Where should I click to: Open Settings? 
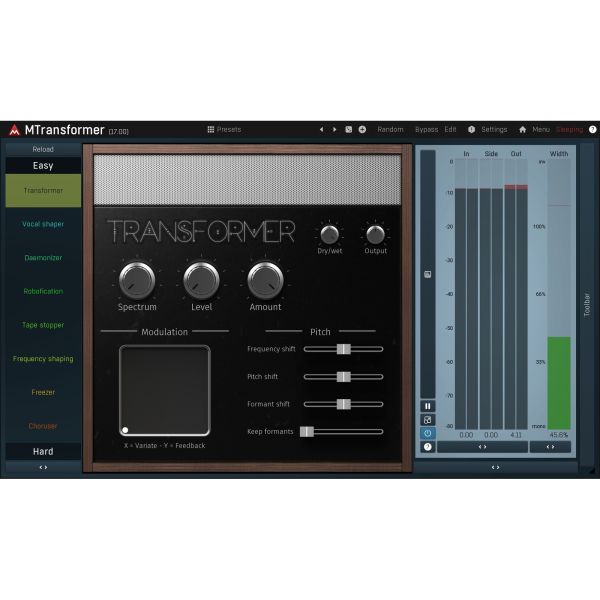point(494,129)
